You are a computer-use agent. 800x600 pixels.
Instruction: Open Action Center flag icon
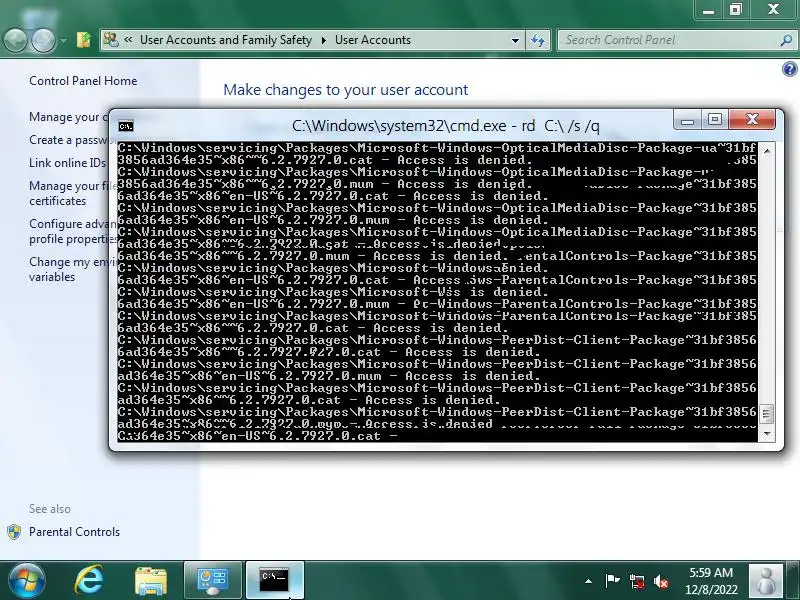point(612,581)
